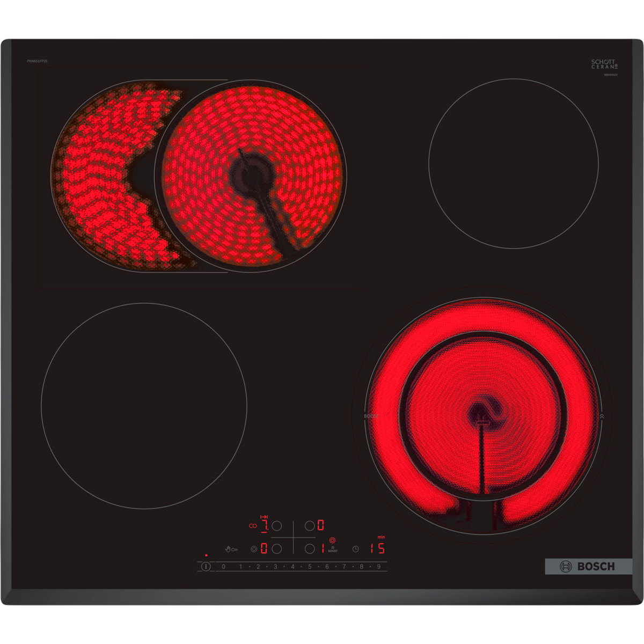Select the rear-left zone circle beside 7

click(277, 526)
